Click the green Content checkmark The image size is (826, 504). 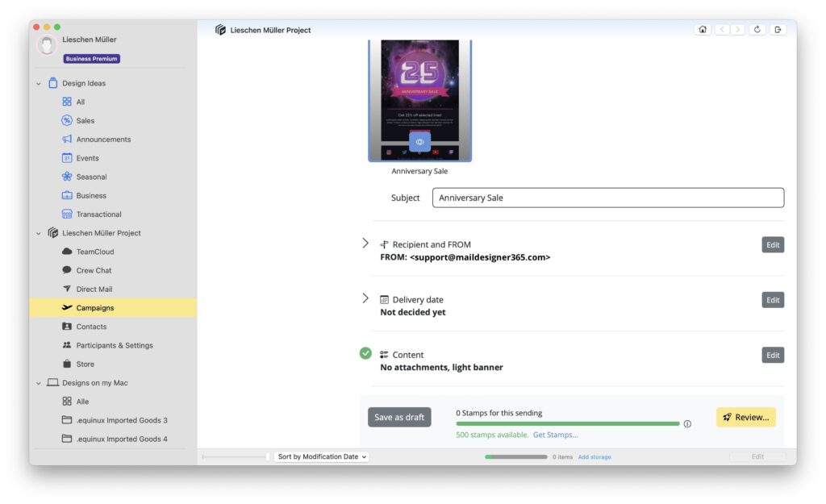(365, 353)
